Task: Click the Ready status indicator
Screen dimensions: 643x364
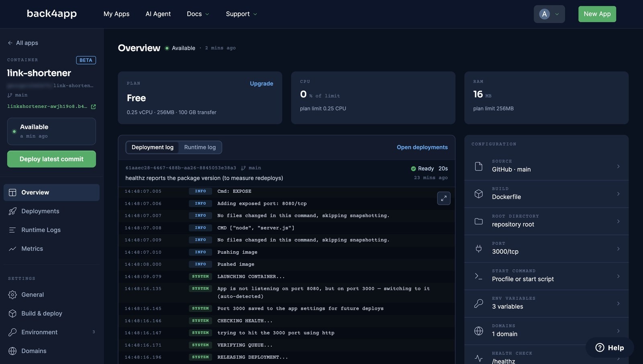Action: click(422, 169)
